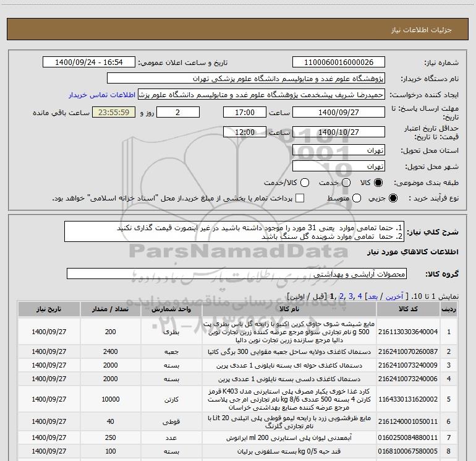Screen dimensions: 476x461
Task: Click the واحد شمارش column header
Action: click(x=171, y=309)
